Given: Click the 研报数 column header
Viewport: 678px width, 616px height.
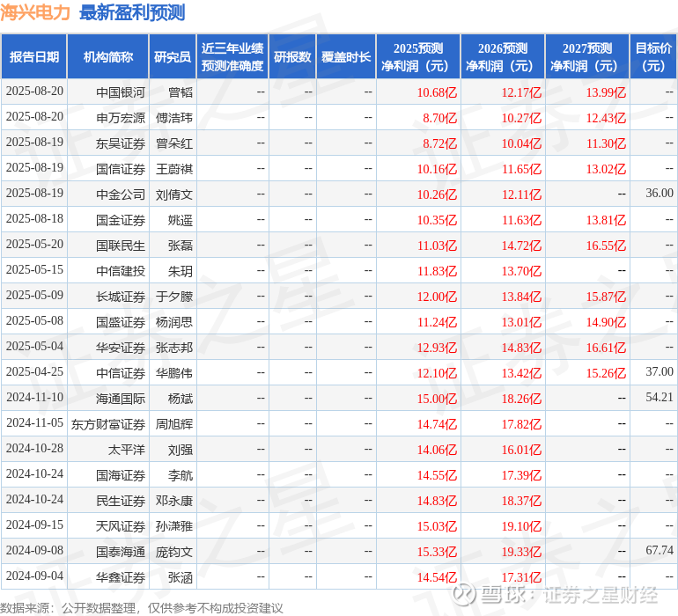Looking at the screenshot, I should point(292,56).
